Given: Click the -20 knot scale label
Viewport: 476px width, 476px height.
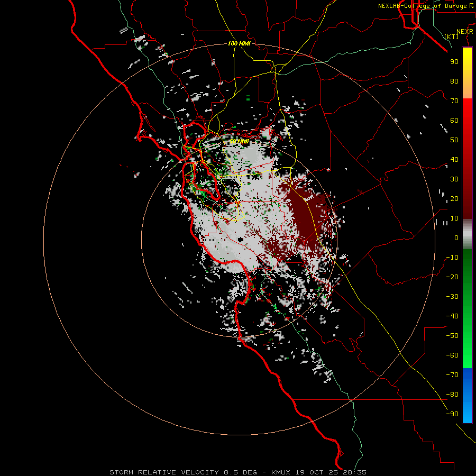Looking at the screenshot, I should click(452, 277).
